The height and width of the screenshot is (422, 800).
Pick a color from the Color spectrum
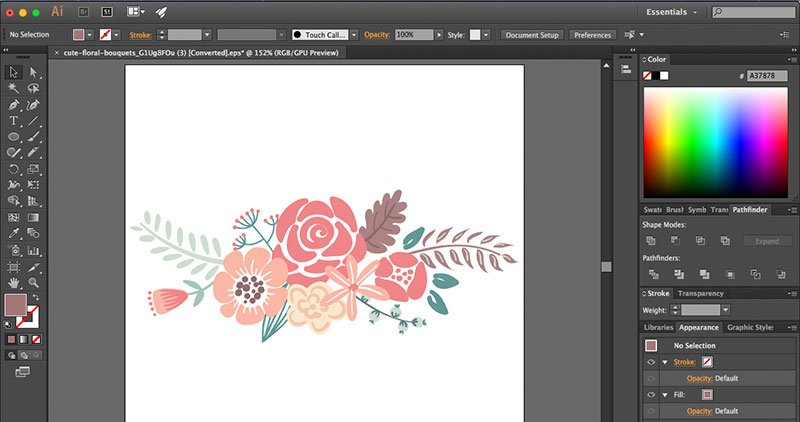click(715, 142)
